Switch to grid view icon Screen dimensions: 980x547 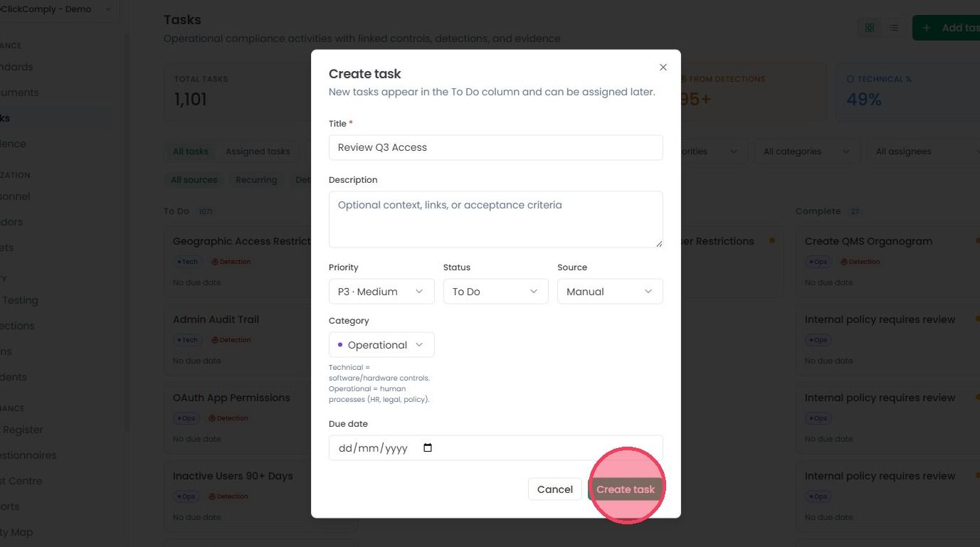869,28
